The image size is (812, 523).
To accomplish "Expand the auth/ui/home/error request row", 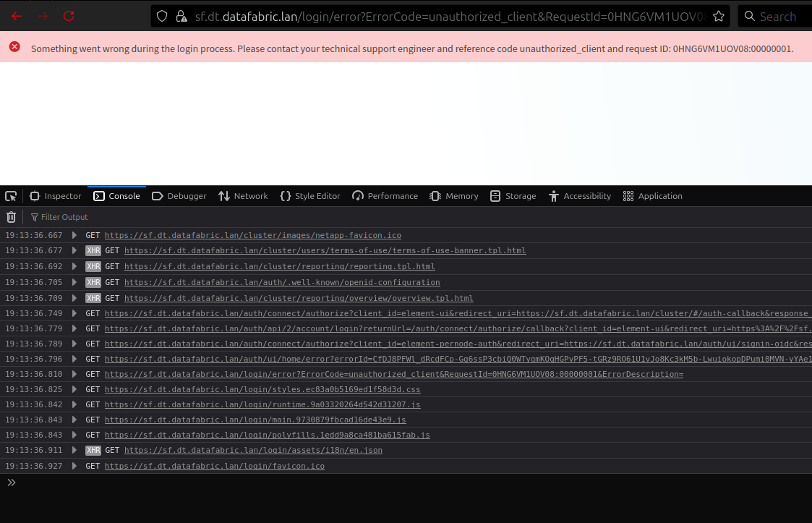I will pyautogui.click(x=74, y=359).
